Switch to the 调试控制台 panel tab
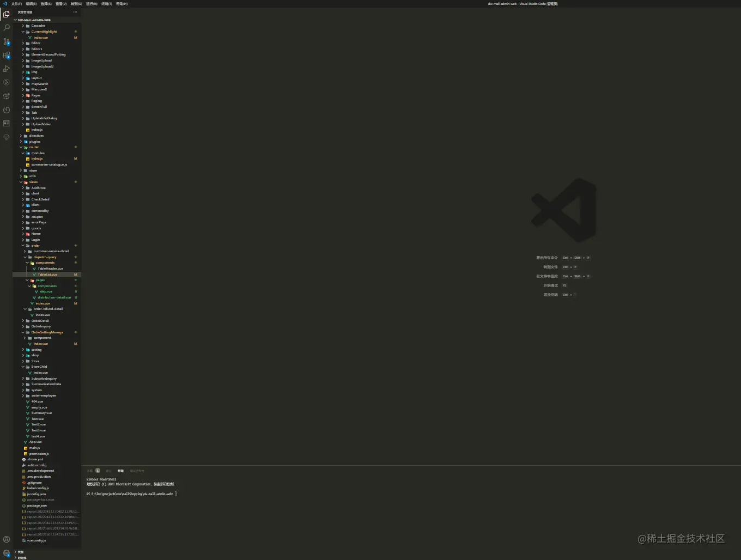741x560 pixels. [137, 471]
